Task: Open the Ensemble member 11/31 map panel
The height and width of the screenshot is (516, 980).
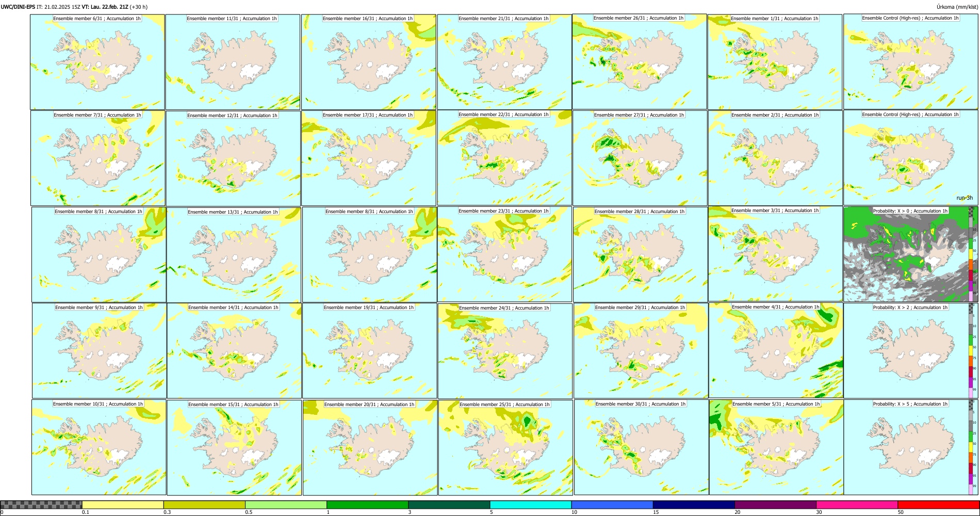Action: pos(233,62)
